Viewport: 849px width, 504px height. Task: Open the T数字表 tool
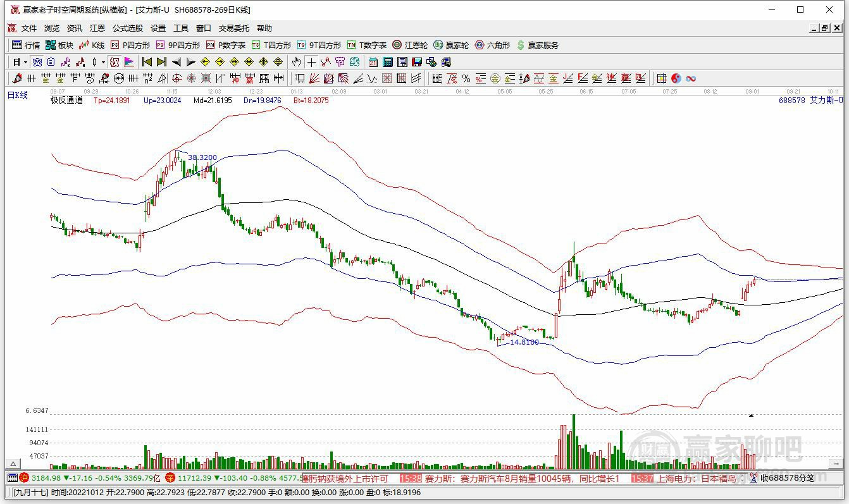[x=367, y=45]
